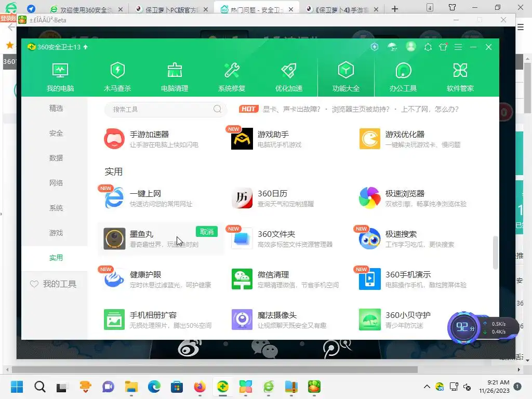The width and height of the screenshot is (532, 399).
Task: Select 游戏 category in the sidebar
Action: (x=56, y=233)
